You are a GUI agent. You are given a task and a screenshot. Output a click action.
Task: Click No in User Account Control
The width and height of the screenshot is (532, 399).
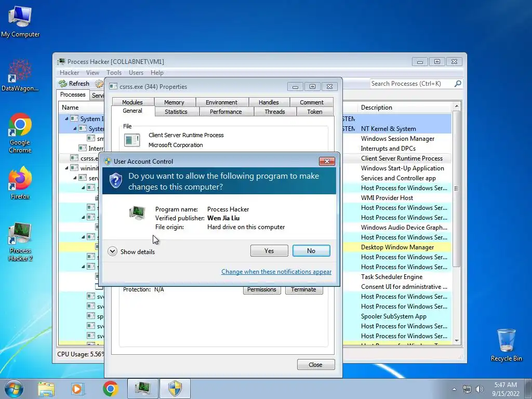[x=311, y=251]
